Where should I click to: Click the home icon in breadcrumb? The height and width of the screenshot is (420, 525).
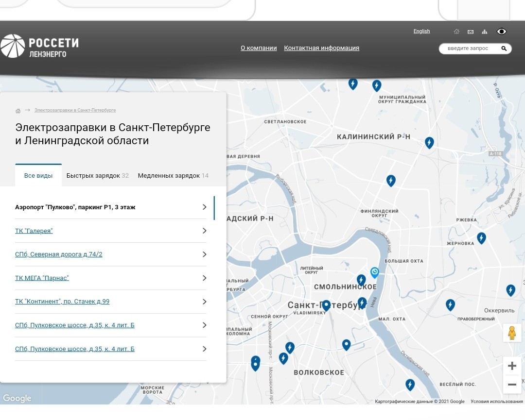(x=18, y=111)
